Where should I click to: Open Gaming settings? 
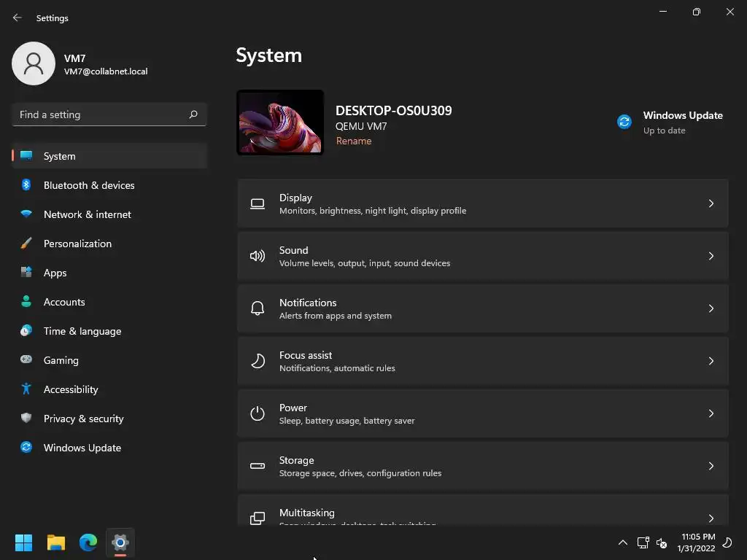109,360
